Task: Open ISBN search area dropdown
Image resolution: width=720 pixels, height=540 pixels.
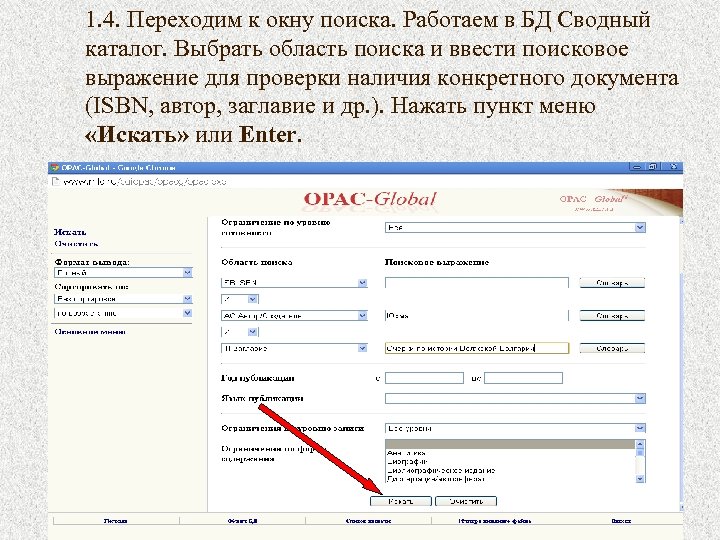Action: [x=294, y=283]
